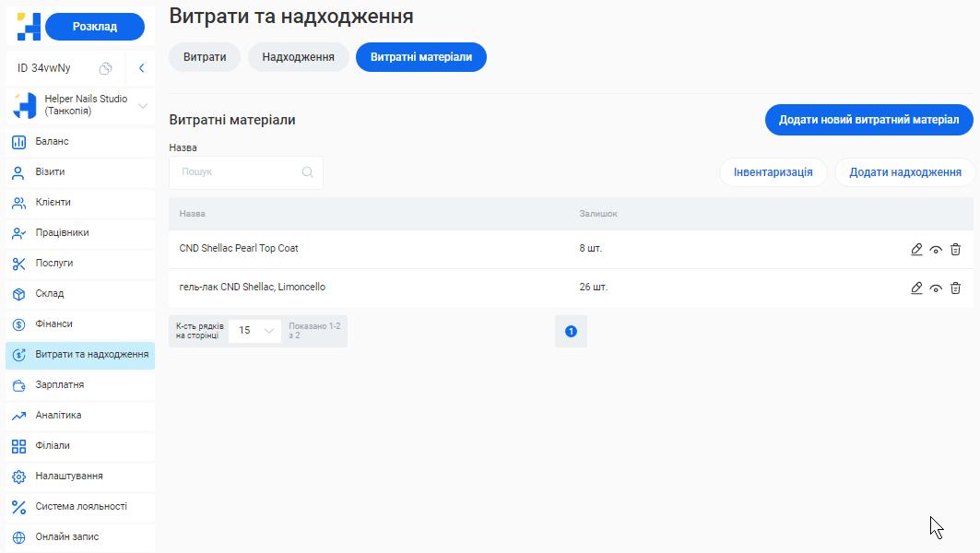Delete CND Shellac Pearl Top Coat item

(955, 249)
